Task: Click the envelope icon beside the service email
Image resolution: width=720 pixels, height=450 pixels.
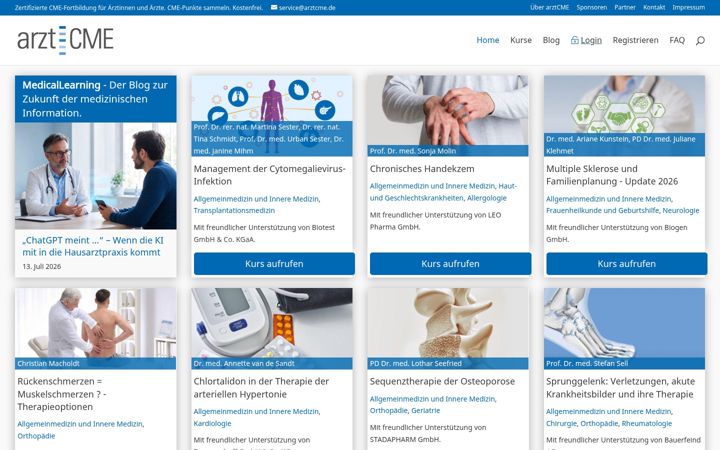Action: [274, 7]
